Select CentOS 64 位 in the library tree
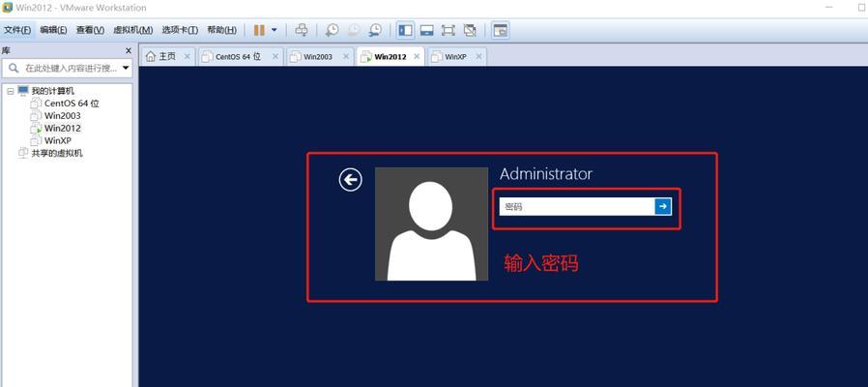 [x=72, y=104]
